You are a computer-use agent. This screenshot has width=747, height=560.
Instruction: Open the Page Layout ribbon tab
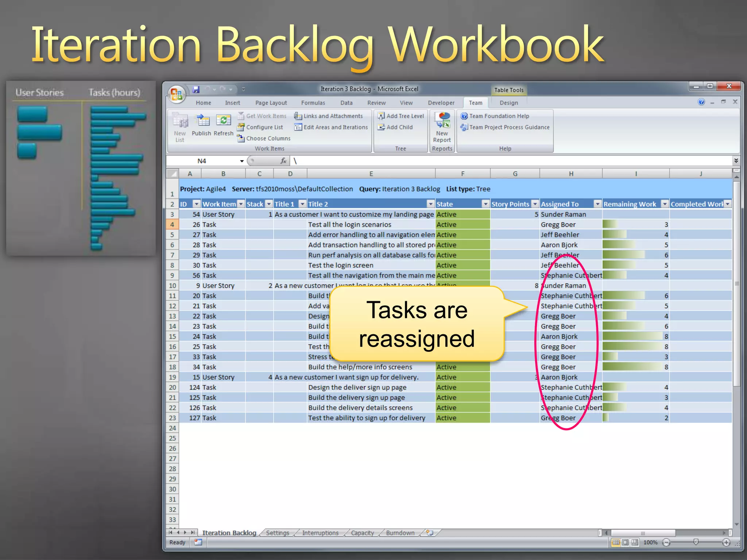pos(271,103)
